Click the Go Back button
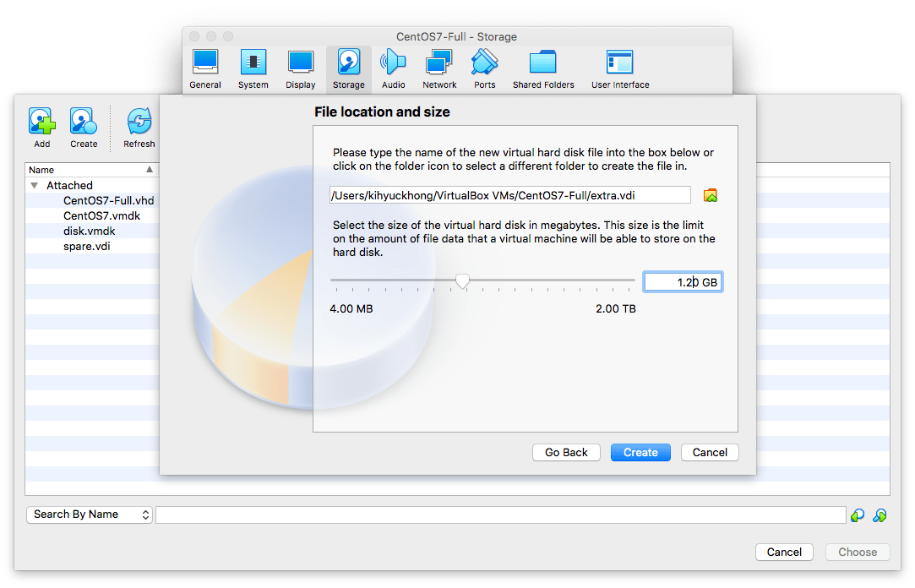Image resolution: width=915 pixels, height=588 pixels. pyautogui.click(x=566, y=453)
